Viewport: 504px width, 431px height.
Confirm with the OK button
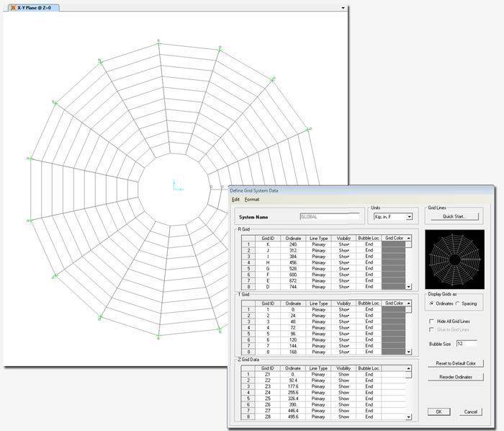[438, 412]
